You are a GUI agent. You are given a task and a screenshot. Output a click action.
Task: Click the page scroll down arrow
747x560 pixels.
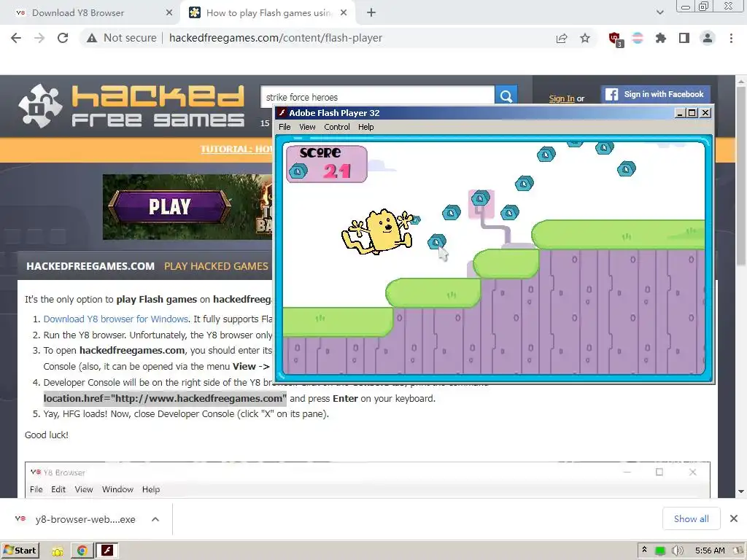point(741,491)
